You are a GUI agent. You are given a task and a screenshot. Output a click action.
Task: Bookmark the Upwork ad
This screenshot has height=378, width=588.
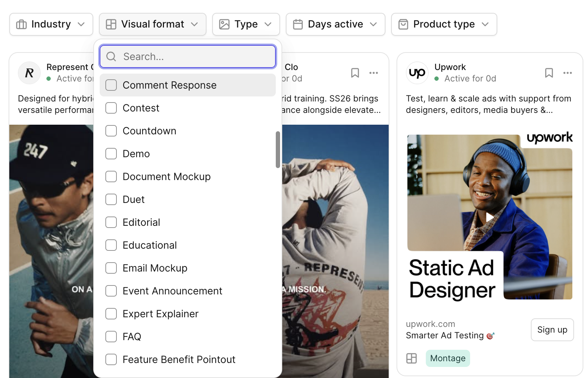(549, 73)
